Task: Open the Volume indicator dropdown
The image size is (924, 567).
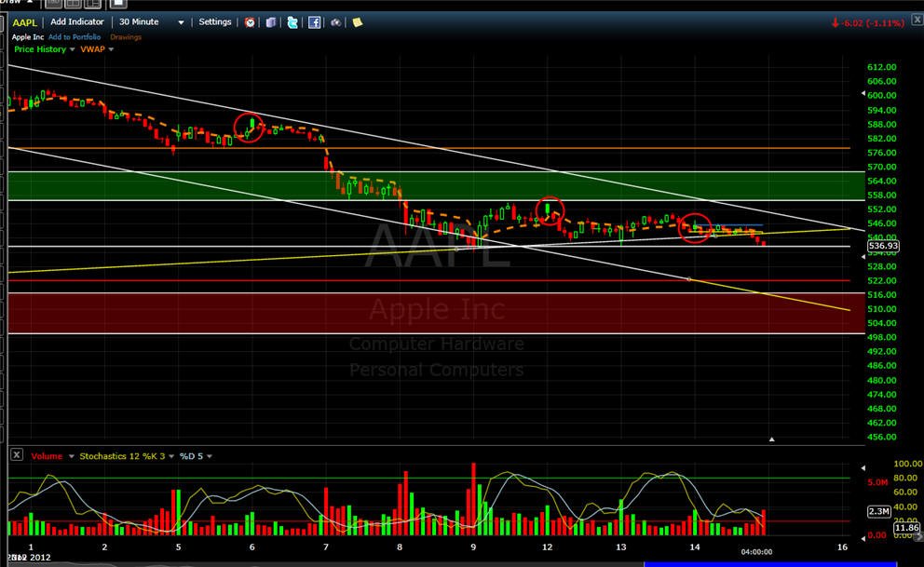Action: (72, 456)
